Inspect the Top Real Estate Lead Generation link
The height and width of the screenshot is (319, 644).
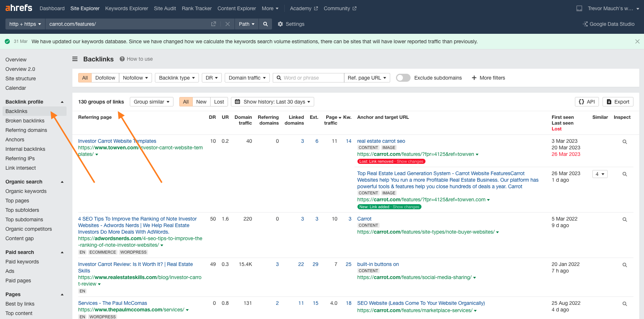click(x=625, y=174)
